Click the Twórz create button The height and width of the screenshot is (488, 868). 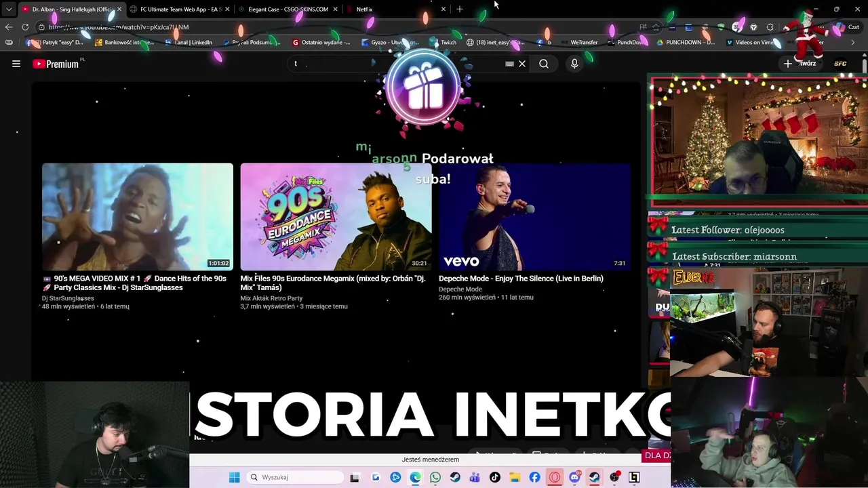[800, 63]
